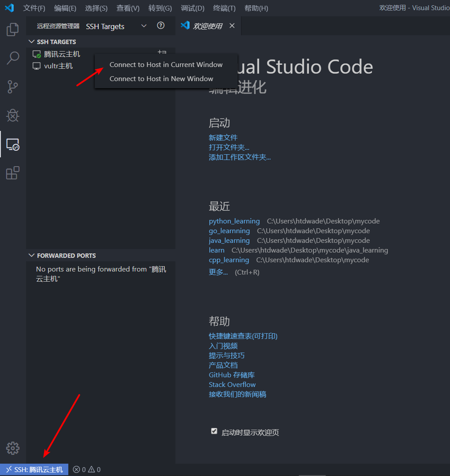Open the GitHub 存储库 link
This screenshot has height=476, width=450.
coord(232,375)
